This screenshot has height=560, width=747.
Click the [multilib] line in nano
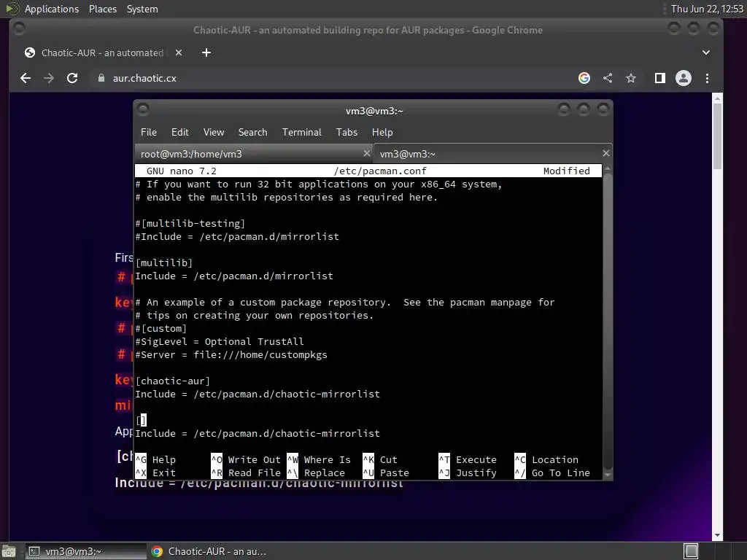click(x=164, y=262)
